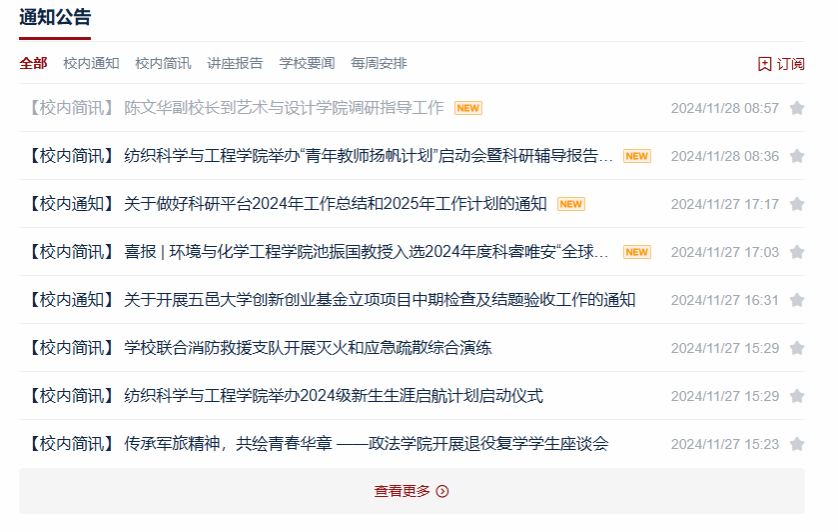This screenshot has height=532, width=838.
Task: Click the arrow icon beside 查看更多
Action: (443, 491)
